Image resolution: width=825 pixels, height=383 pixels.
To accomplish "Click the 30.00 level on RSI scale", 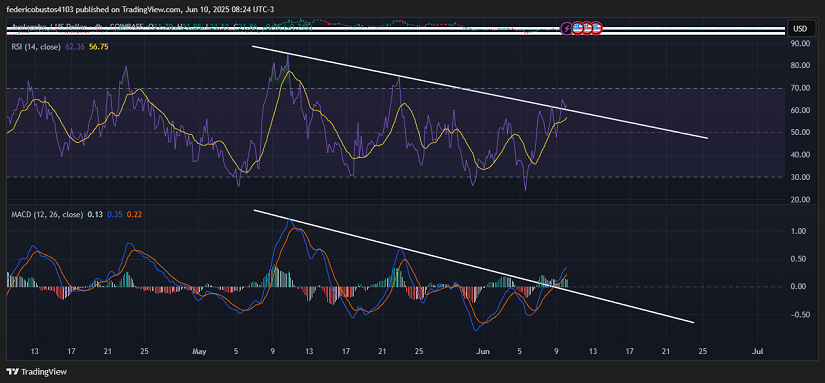I will click(800, 177).
